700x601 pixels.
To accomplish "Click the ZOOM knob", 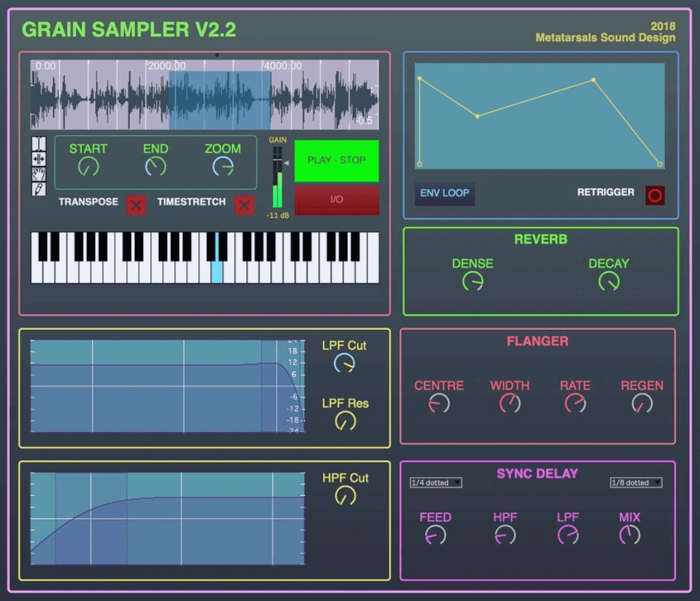I will [222, 166].
